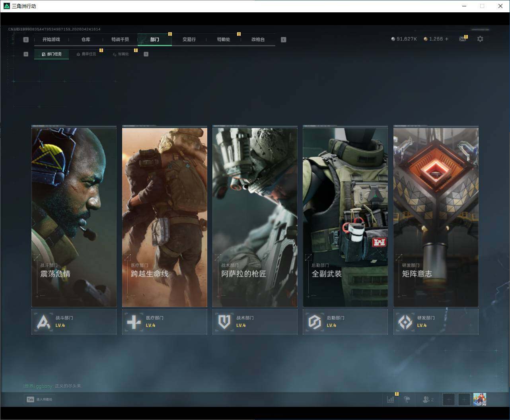Open settings via the gear icon
Viewport: 510px width, 420px height.
click(x=480, y=39)
